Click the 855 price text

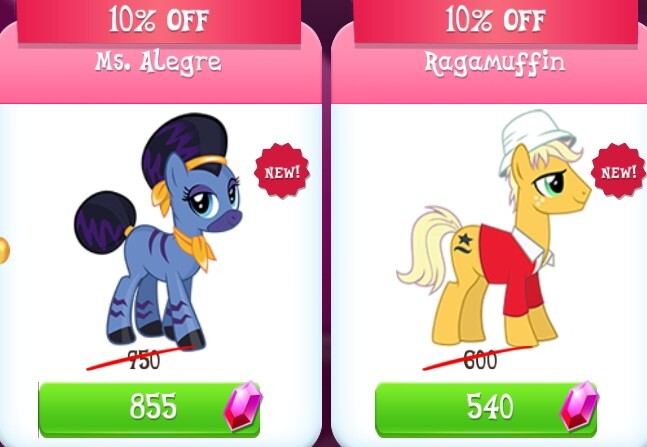[153, 406]
